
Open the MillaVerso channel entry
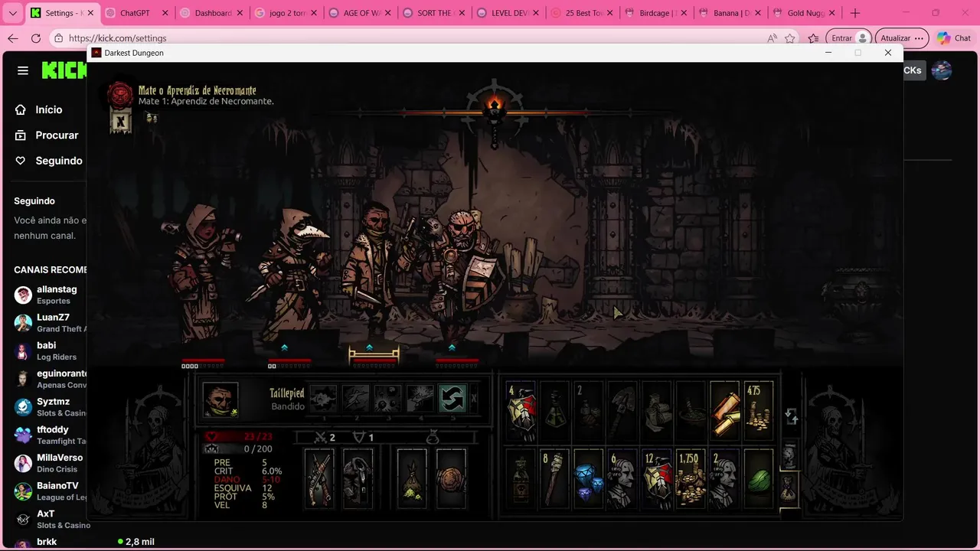(x=50, y=463)
